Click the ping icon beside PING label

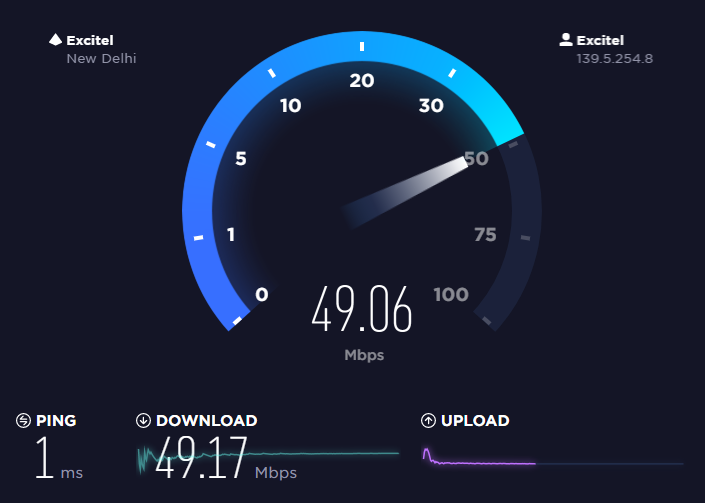pyautogui.click(x=23, y=421)
